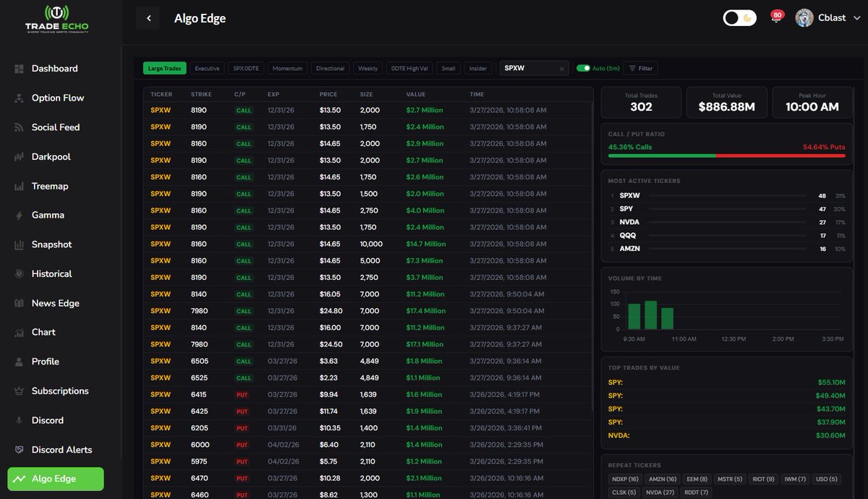Click the NVDA $30.60M top trade
The image size is (868, 499).
click(726, 436)
